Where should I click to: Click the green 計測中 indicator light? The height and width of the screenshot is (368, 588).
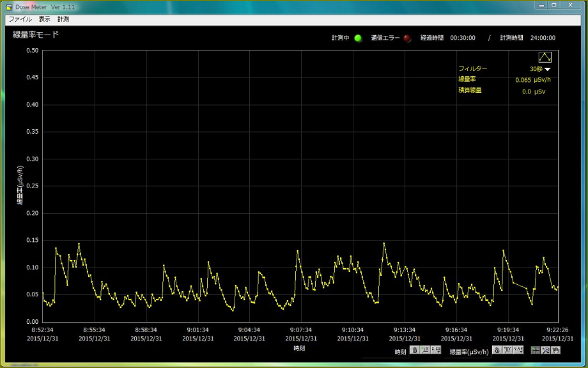pos(358,38)
